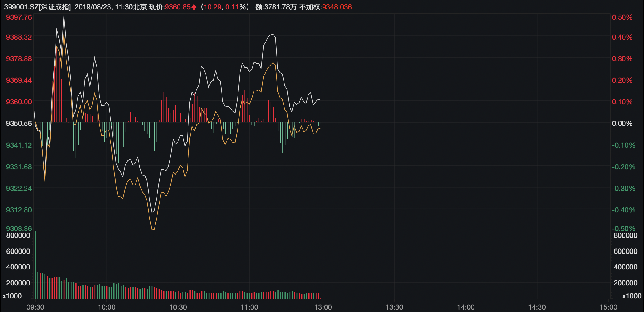Click the 11:00 time axis label

pos(249,307)
